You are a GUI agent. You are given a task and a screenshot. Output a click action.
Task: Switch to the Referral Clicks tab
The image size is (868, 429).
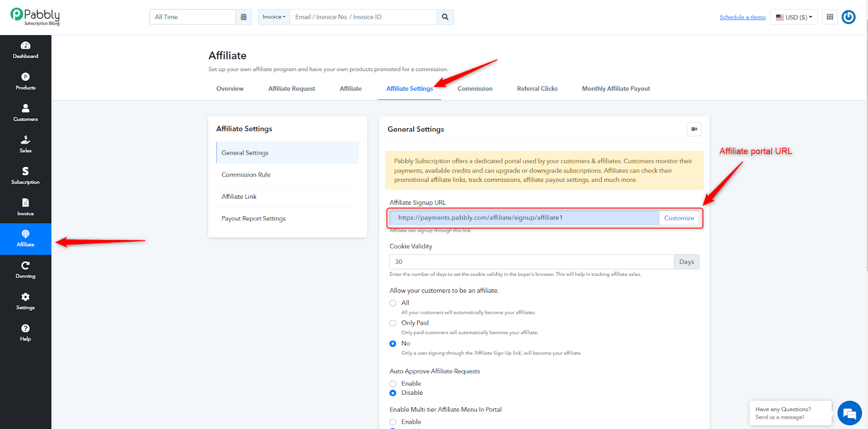(537, 89)
